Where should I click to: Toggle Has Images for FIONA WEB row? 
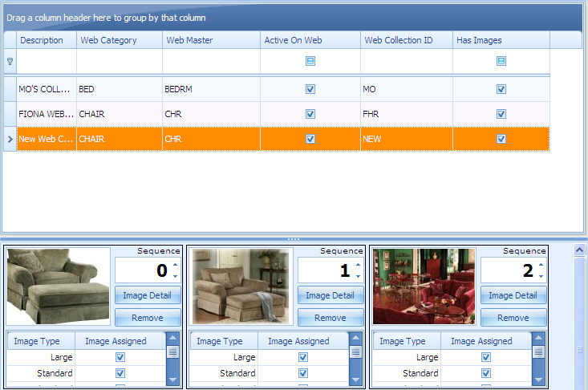[501, 114]
